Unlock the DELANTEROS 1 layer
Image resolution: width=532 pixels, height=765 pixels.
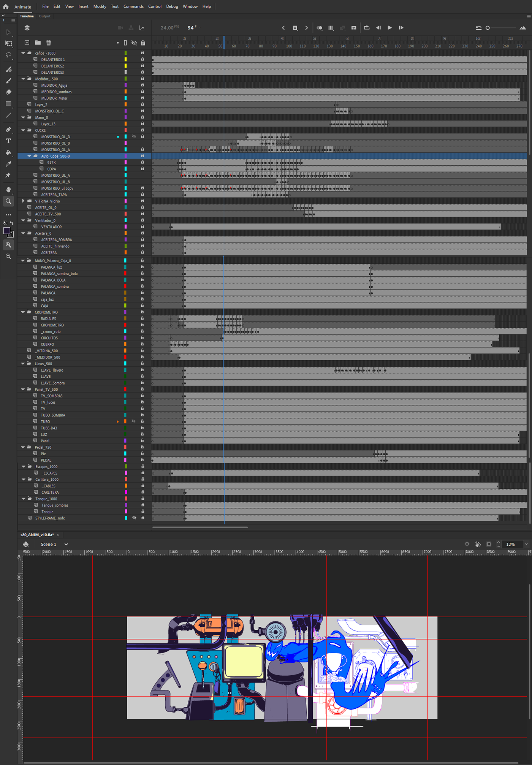[x=142, y=59]
